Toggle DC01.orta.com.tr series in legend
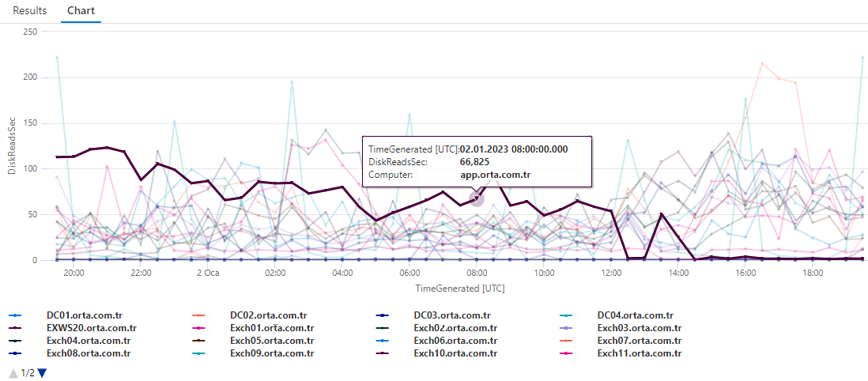The image size is (868, 381). (x=84, y=315)
